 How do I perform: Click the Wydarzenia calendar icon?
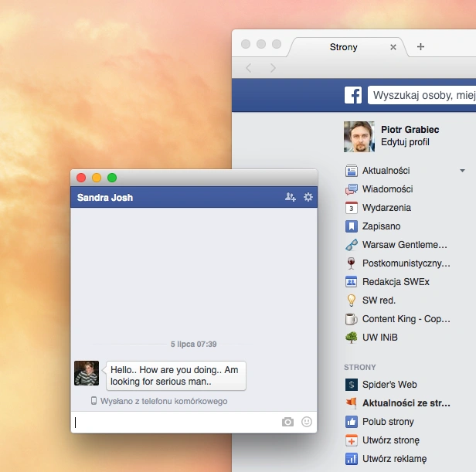click(x=352, y=208)
